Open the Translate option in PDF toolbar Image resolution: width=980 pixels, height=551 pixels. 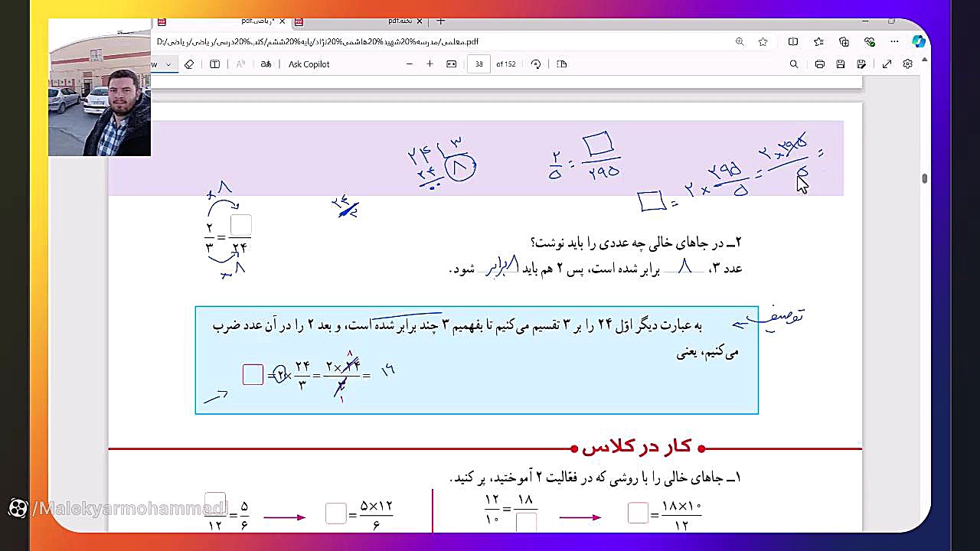click(266, 64)
